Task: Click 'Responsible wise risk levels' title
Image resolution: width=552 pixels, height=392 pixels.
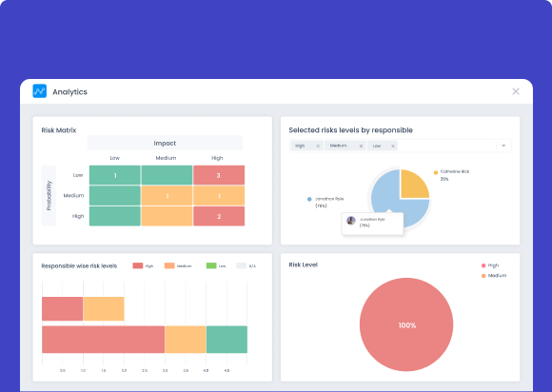Action: [79, 265]
